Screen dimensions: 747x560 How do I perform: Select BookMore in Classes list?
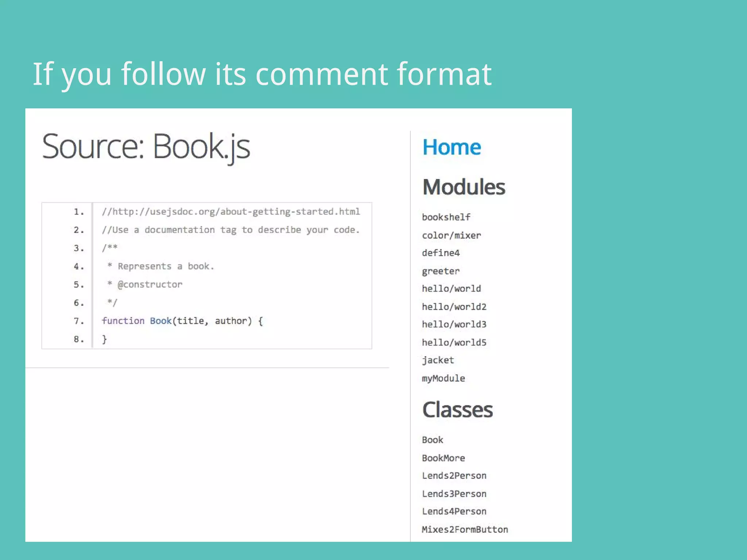pos(443,458)
